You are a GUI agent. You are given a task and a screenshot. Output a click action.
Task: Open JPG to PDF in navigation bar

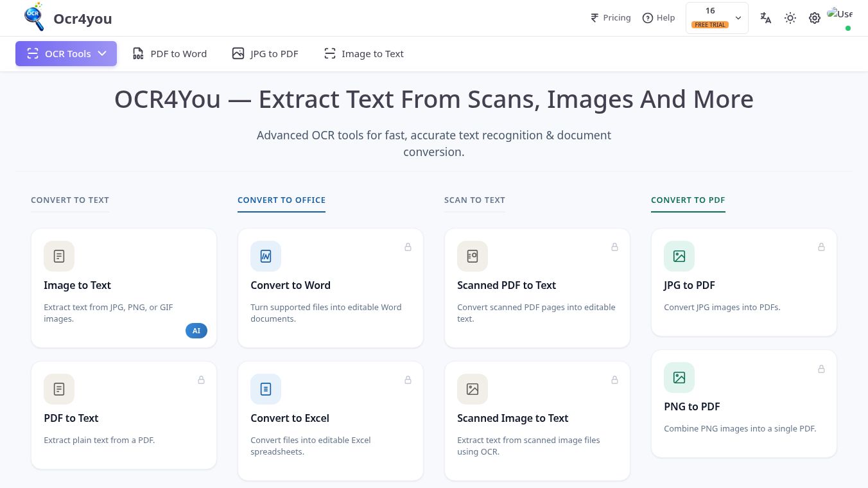click(265, 54)
